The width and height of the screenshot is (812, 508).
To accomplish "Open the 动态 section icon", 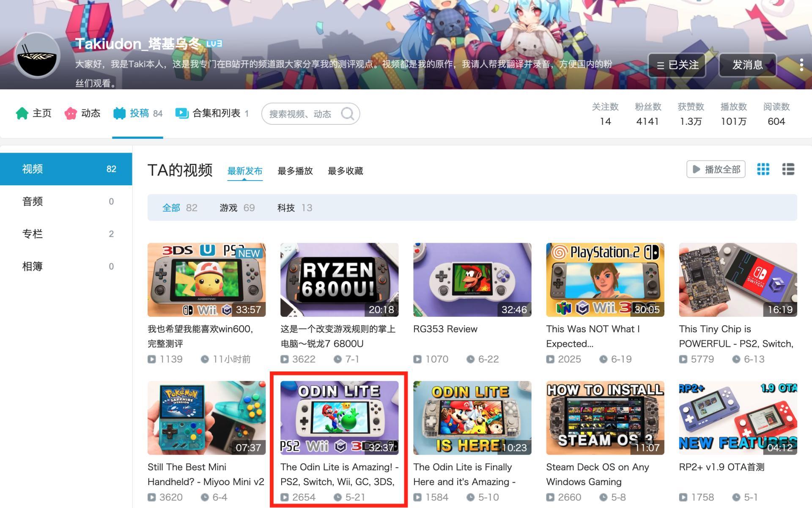I will tap(70, 113).
